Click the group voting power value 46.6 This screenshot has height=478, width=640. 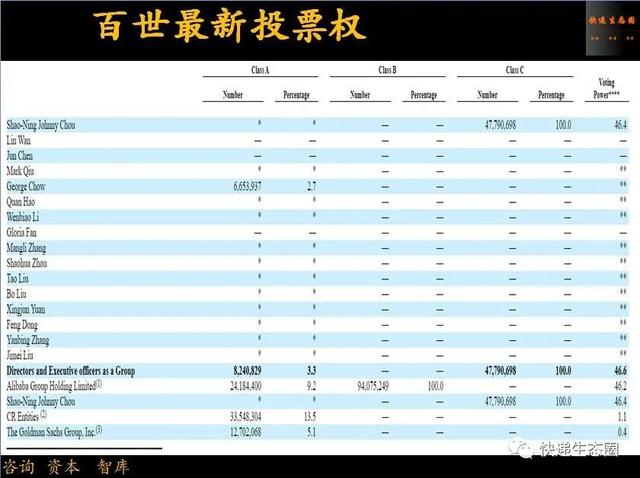[x=620, y=371]
